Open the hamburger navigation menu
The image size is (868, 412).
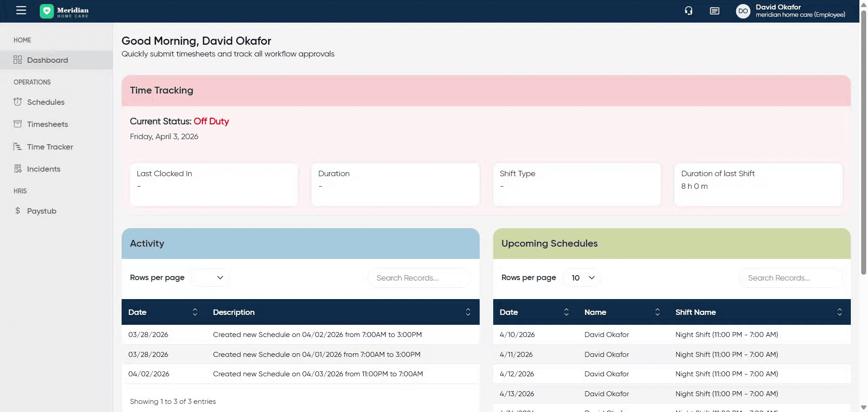(21, 10)
